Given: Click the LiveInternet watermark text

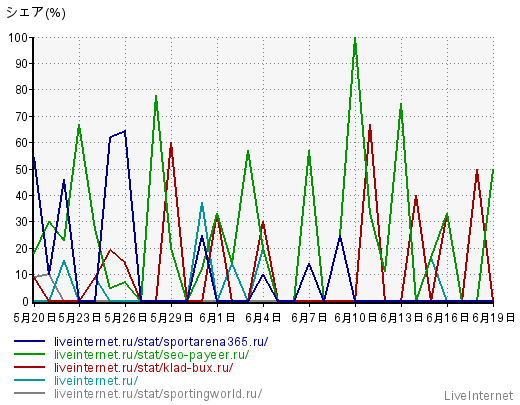Looking at the screenshot, I should (x=479, y=396).
